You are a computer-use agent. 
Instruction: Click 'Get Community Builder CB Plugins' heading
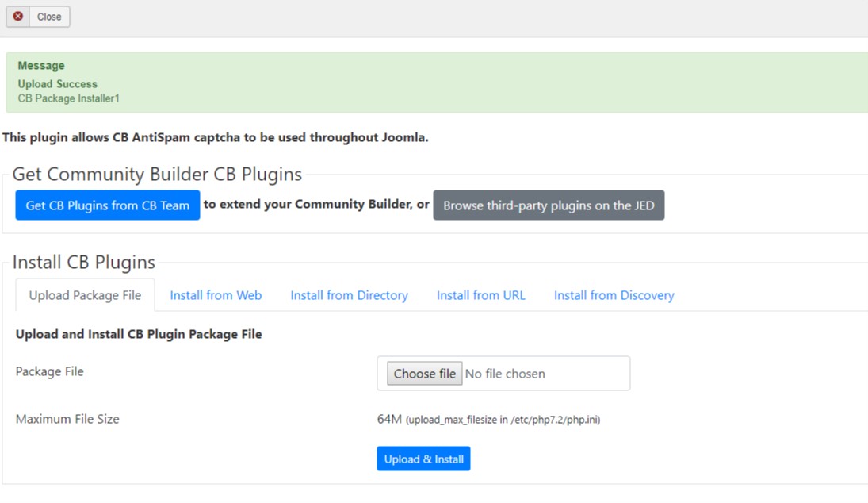(x=157, y=174)
